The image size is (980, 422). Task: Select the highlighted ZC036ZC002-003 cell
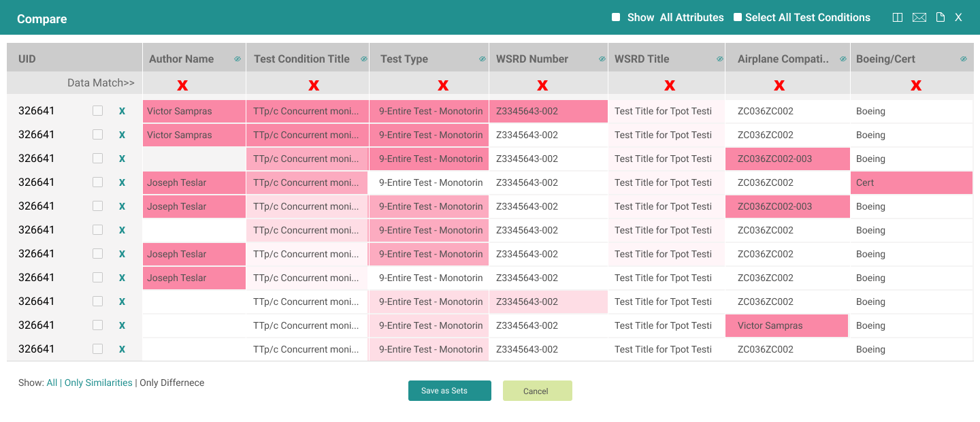coord(787,158)
